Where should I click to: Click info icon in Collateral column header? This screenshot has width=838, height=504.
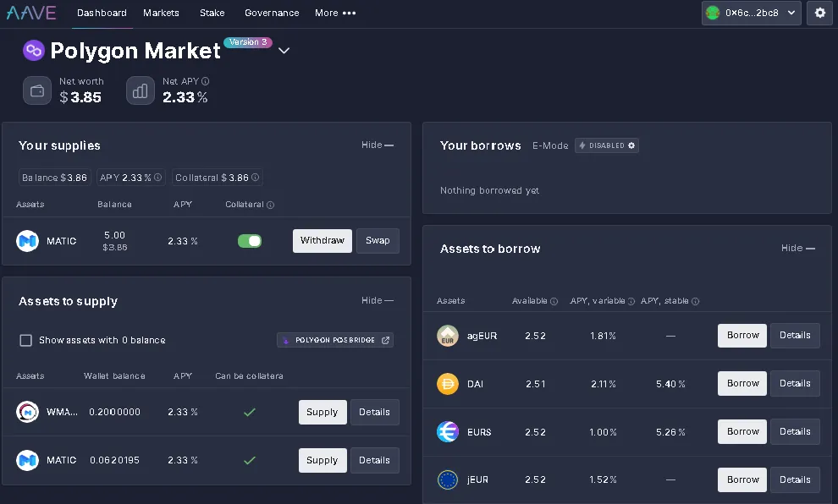point(270,205)
